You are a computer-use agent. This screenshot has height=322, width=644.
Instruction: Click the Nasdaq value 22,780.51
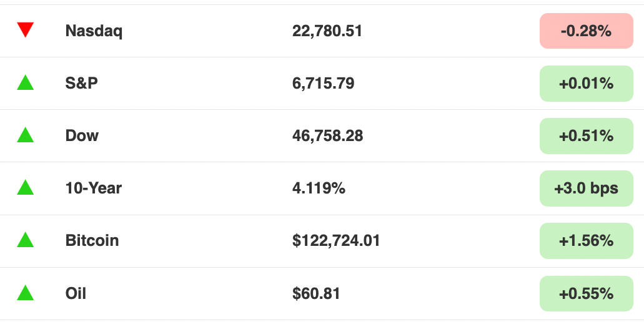tap(327, 31)
